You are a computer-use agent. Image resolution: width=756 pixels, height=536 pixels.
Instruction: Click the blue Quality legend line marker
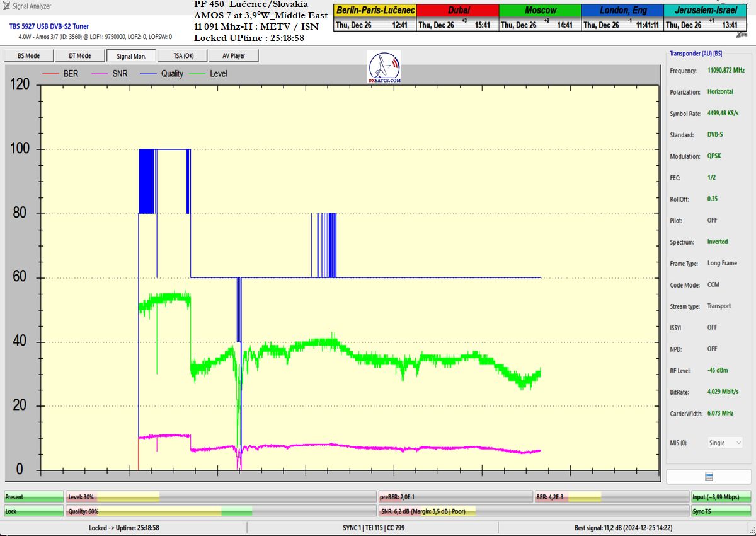[149, 74]
